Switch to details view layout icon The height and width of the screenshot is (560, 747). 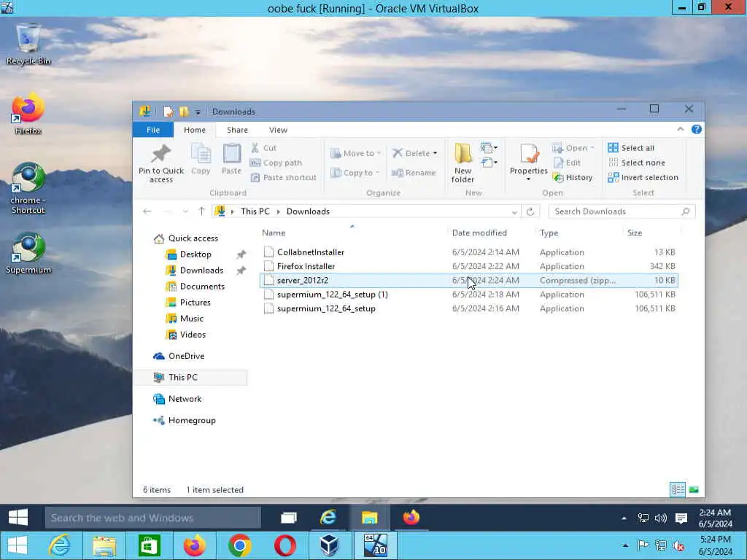pos(678,489)
